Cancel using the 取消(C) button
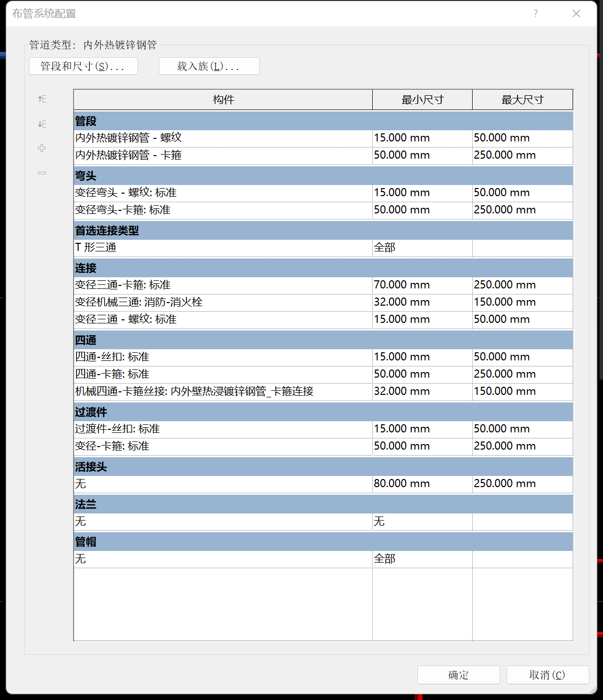Viewport: 603px width, 700px height. click(x=547, y=675)
